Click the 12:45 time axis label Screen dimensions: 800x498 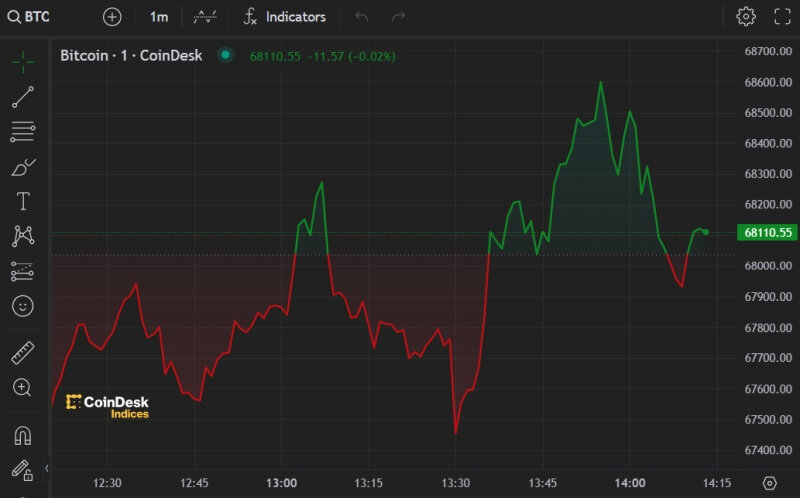(x=194, y=483)
